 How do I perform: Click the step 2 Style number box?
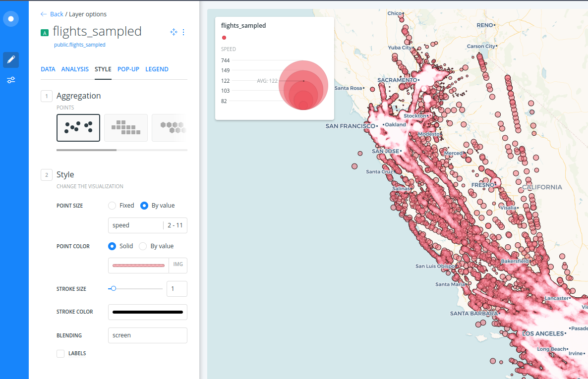pos(47,175)
